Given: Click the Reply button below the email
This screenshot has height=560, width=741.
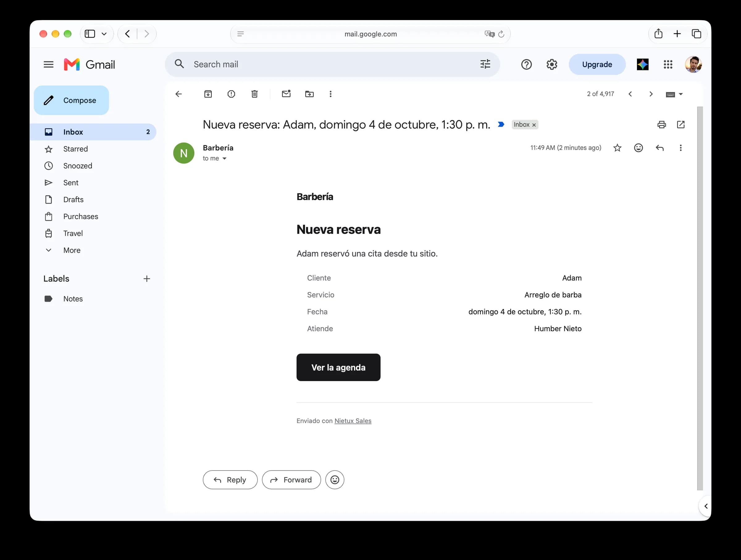Looking at the screenshot, I should (x=230, y=480).
